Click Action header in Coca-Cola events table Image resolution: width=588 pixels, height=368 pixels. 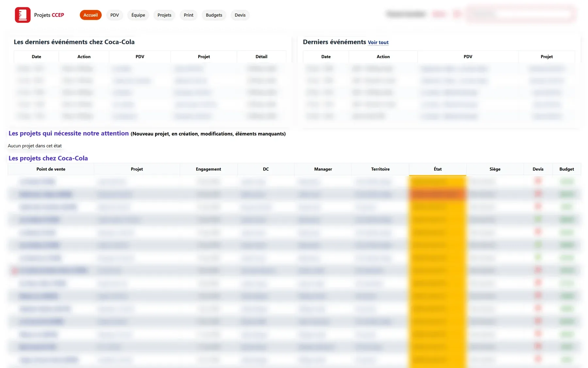click(84, 57)
